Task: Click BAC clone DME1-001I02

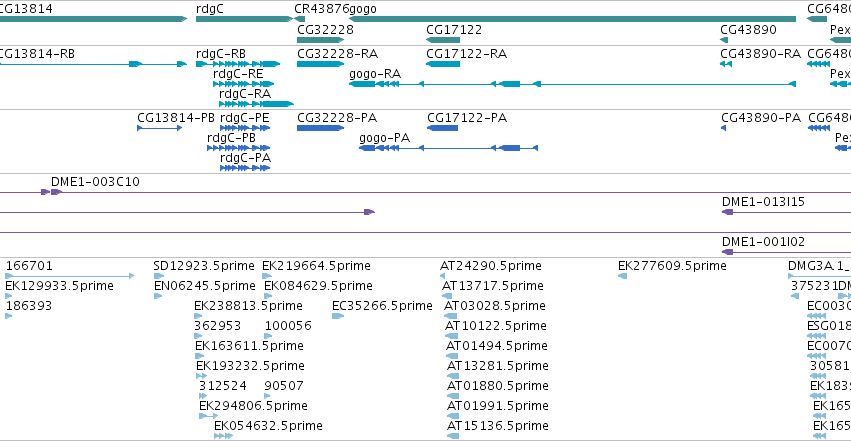Action: pyautogui.click(x=763, y=242)
